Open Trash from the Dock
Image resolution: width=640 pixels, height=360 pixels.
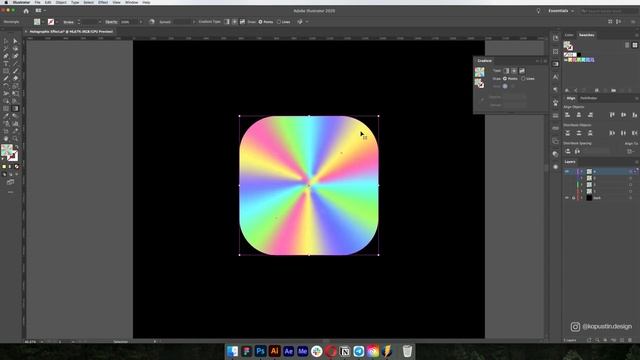(407, 351)
